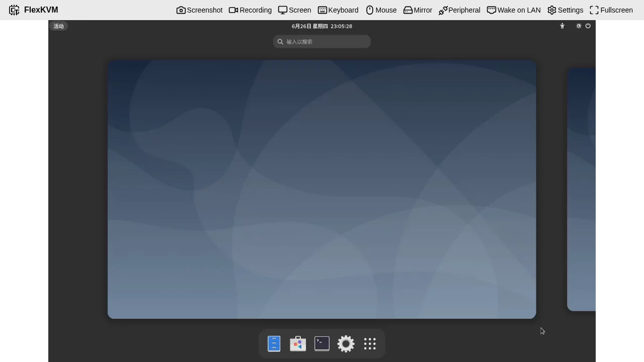Switch to the second workspace at right
Screen dimensions: 644x362
[582, 190]
